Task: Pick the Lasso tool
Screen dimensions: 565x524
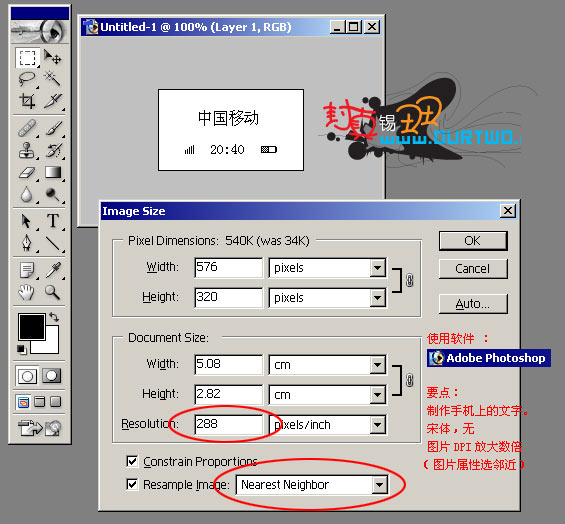Action: coord(27,79)
